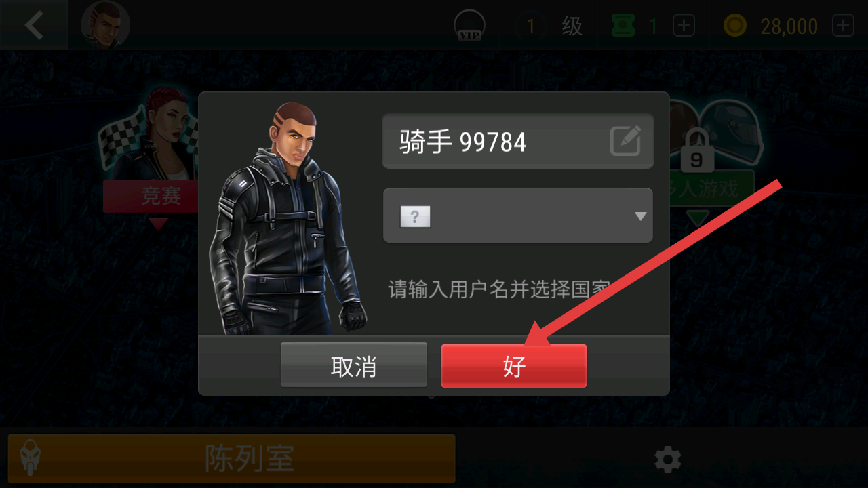Open the player avatar profile picture
Viewport: 868px width, 488px height.
tap(105, 25)
